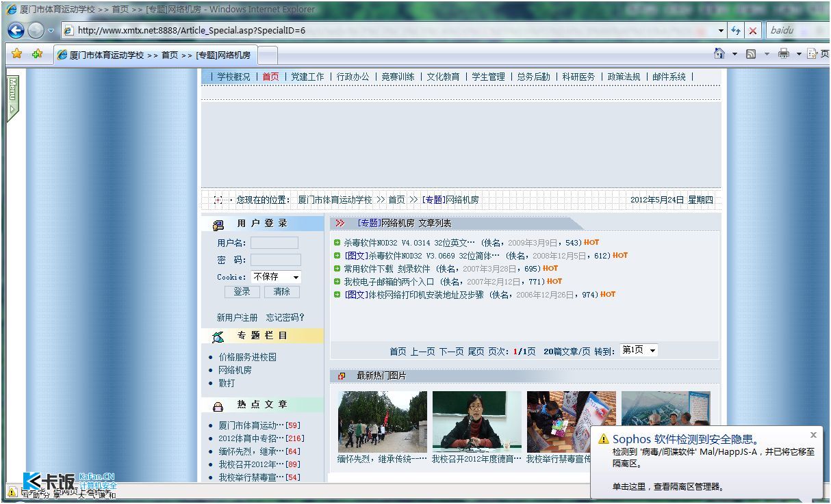
Task: Refresh the page with the blue arrows icon
Action: pyautogui.click(x=736, y=31)
